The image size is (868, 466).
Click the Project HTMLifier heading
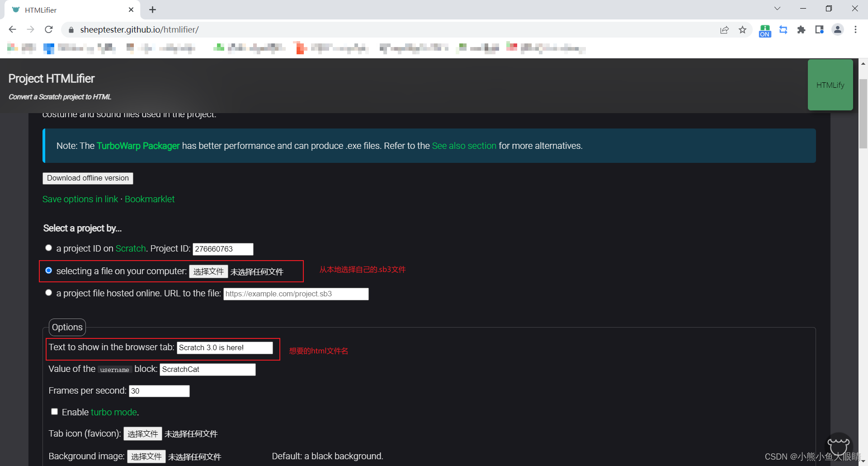click(x=52, y=79)
